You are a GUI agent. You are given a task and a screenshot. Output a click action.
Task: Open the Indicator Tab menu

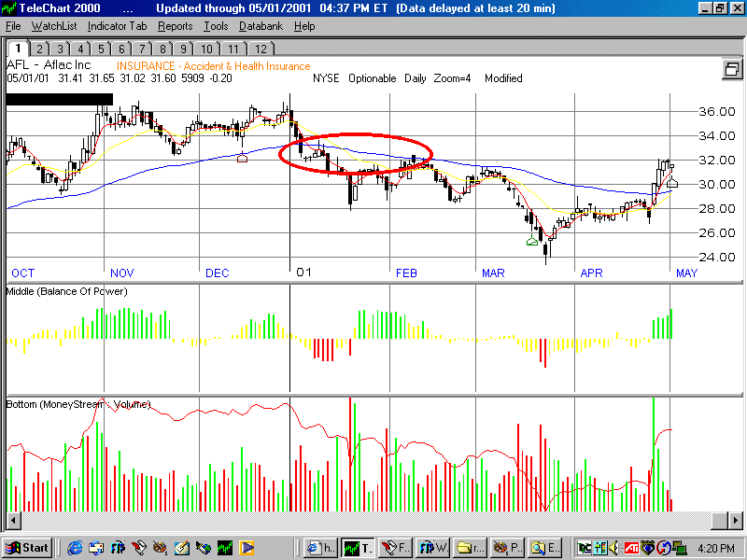(118, 26)
